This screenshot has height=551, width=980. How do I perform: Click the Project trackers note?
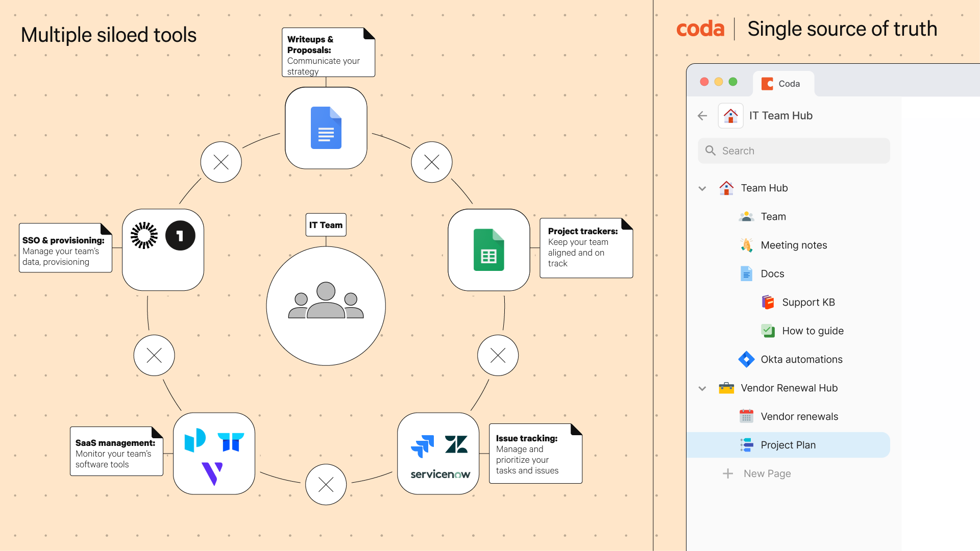click(x=586, y=248)
